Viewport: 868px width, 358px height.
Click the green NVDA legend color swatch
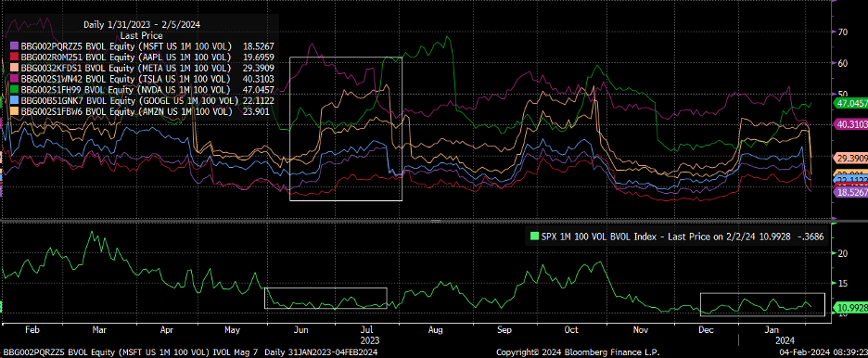[x=16, y=90]
